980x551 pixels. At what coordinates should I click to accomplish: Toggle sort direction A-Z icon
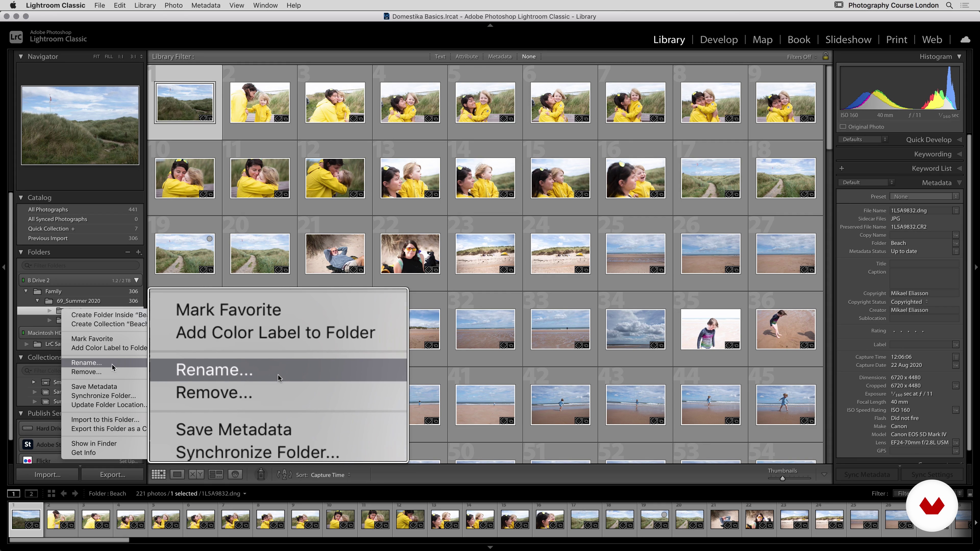[284, 474]
